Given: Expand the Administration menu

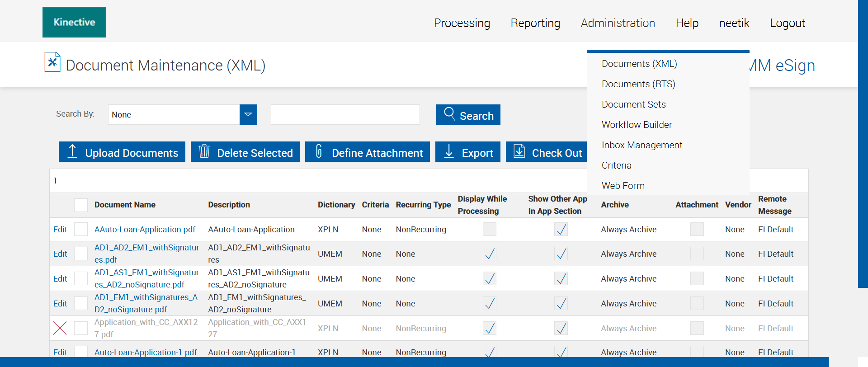Looking at the screenshot, I should (x=618, y=23).
